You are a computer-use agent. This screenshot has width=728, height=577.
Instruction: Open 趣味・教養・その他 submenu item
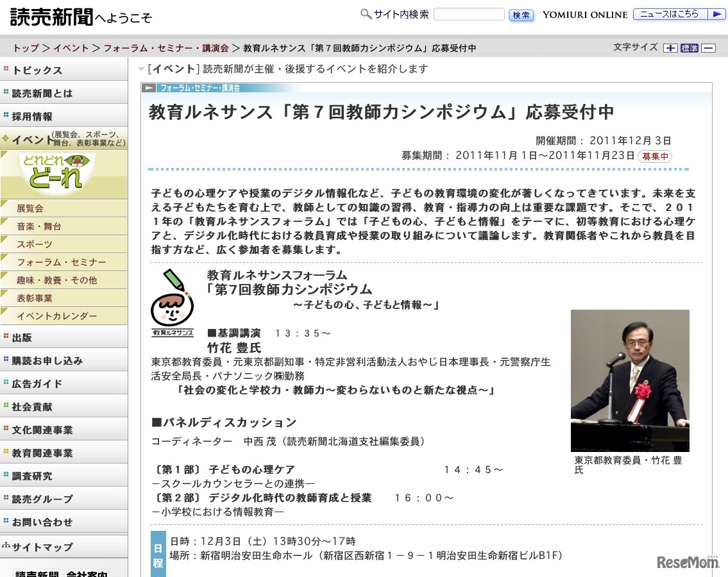[x=63, y=280]
